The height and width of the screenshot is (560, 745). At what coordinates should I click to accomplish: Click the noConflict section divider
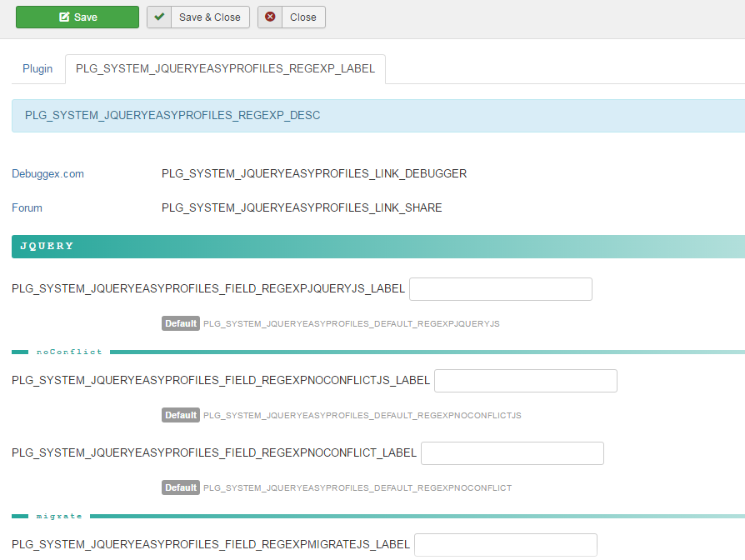click(x=69, y=352)
